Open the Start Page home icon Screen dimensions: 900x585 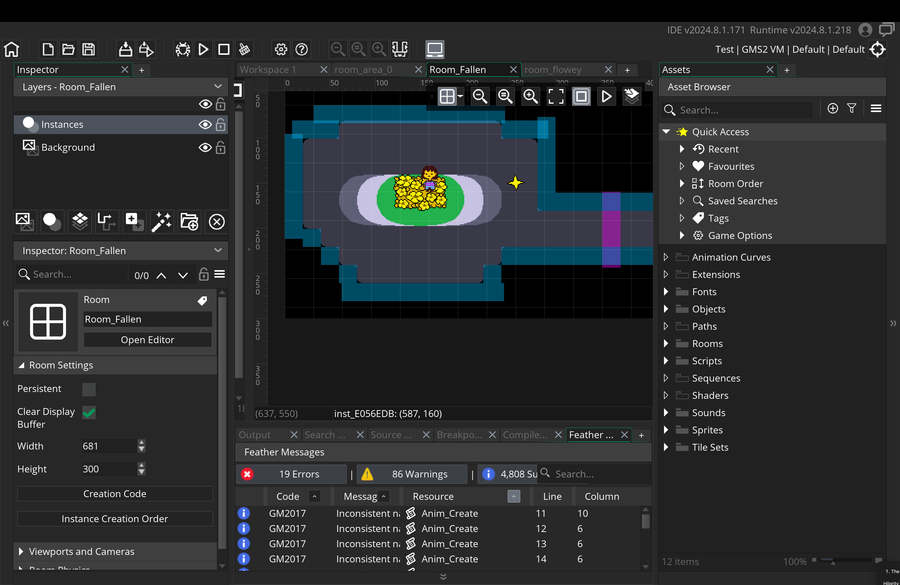click(11, 49)
